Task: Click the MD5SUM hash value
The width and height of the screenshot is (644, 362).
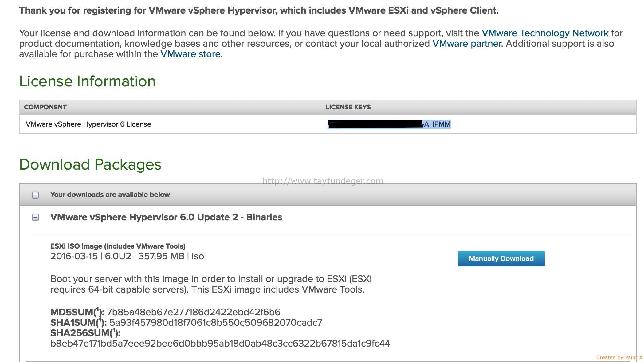Action: coord(194,312)
